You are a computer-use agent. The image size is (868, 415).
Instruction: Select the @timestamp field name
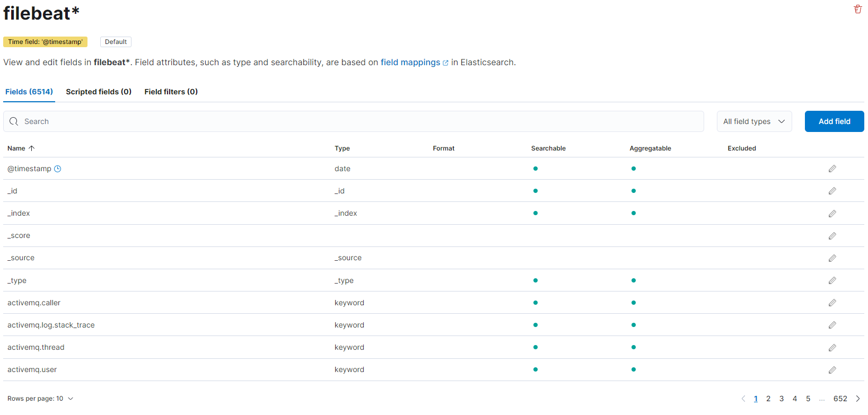pyautogui.click(x=29, y=169)
